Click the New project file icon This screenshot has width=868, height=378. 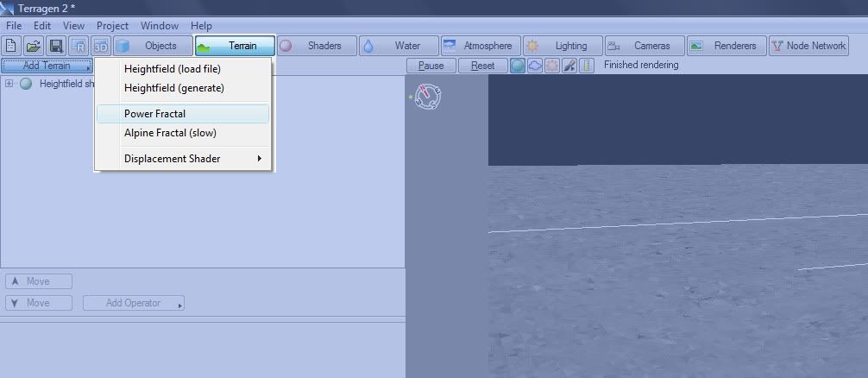(x=12, y=46)
